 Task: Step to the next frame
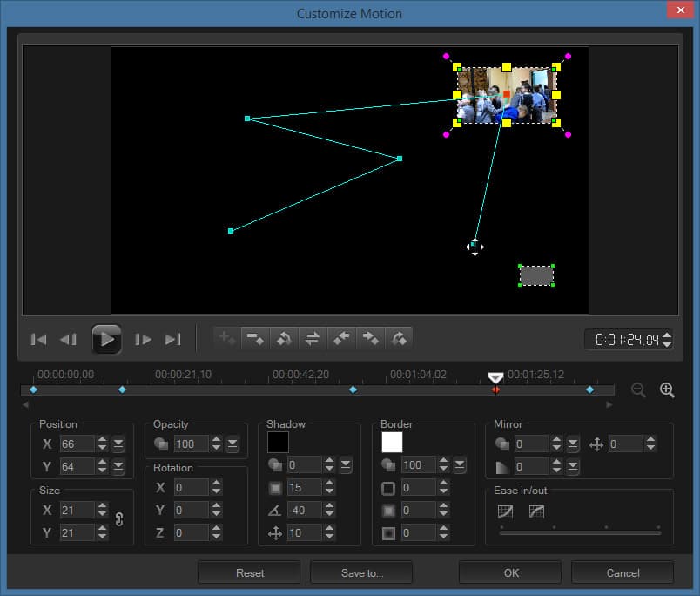(x=144, y=339)
